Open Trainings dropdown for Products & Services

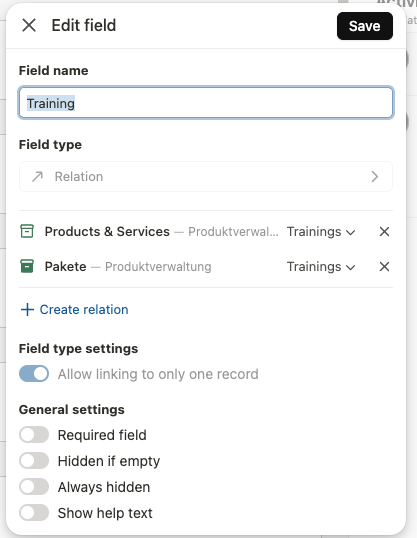pos(321,232)
